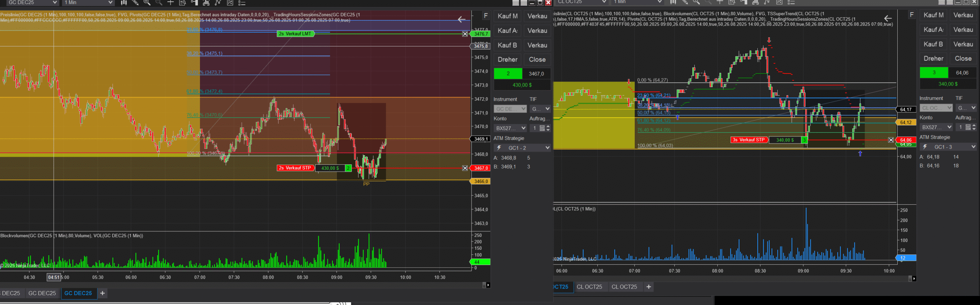Open drawing tools in GC DEC25 chart toolbar
The width and height of the screenshot is (980, 305).
click(135, 3)
